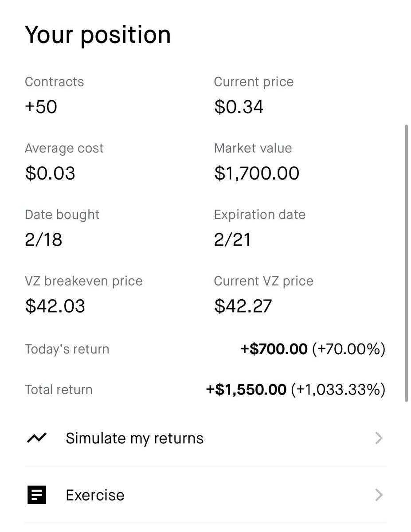The height and width of the screenshot is (532, 411).
Task: Expand the Exercise row chevron arrow
Action: point(379,495)
